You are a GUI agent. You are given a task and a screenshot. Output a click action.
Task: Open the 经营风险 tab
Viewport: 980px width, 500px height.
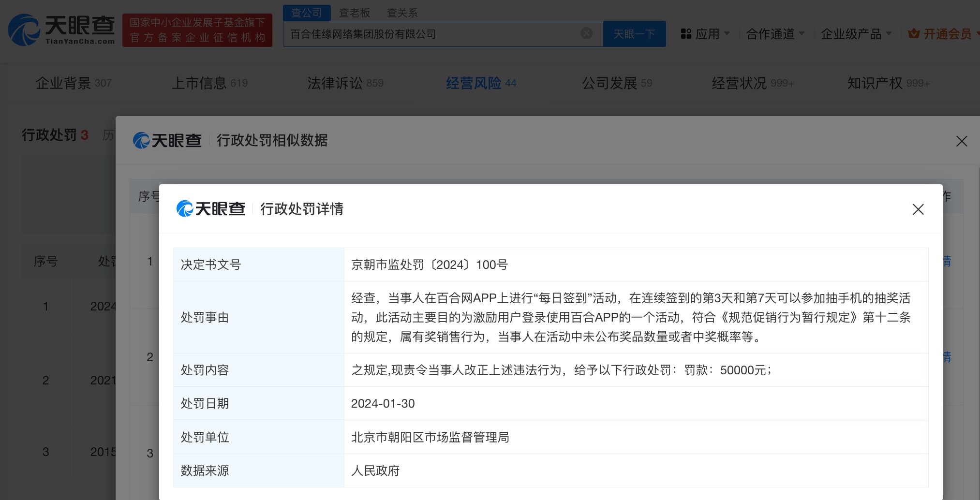481,83
